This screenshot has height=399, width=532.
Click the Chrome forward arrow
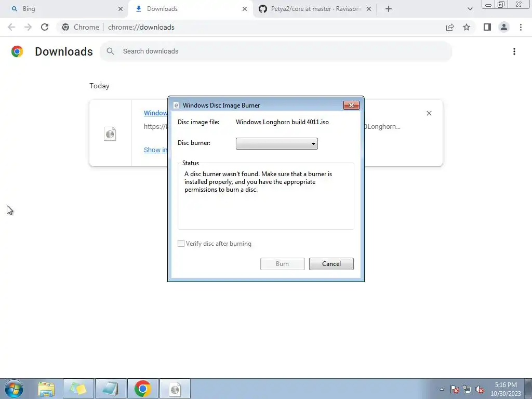click(x=28, y=27)
